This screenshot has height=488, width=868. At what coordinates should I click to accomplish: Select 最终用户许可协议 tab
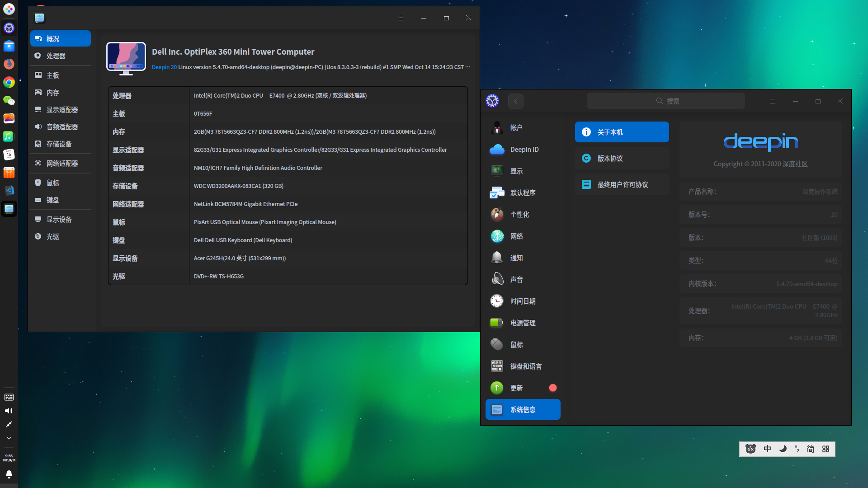point(622,185)
